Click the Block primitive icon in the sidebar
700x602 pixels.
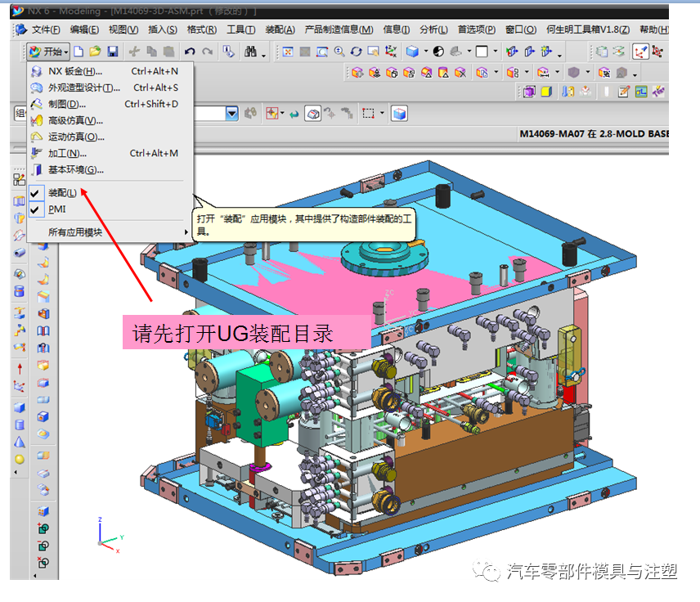(19, 407)
